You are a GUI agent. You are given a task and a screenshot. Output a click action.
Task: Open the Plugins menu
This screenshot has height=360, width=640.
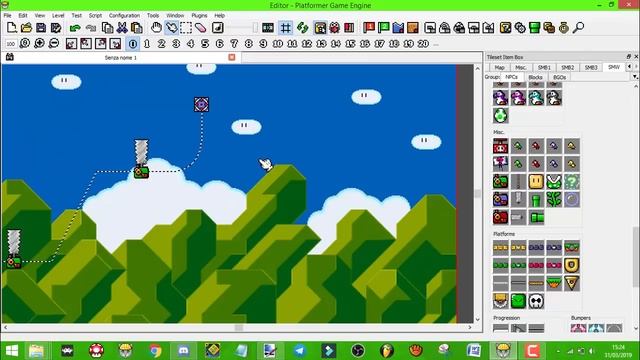(199, 15)
